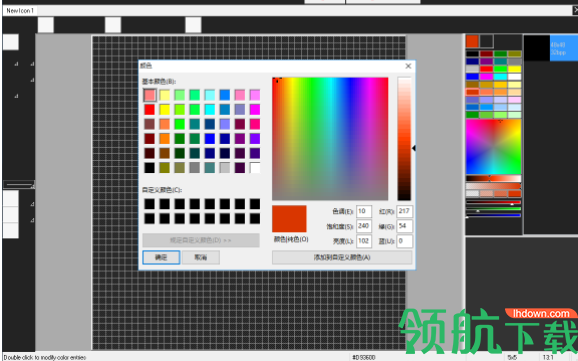578x361 pixels.
Task: Click the blue value field showing 0
Action: coord(404,241)
